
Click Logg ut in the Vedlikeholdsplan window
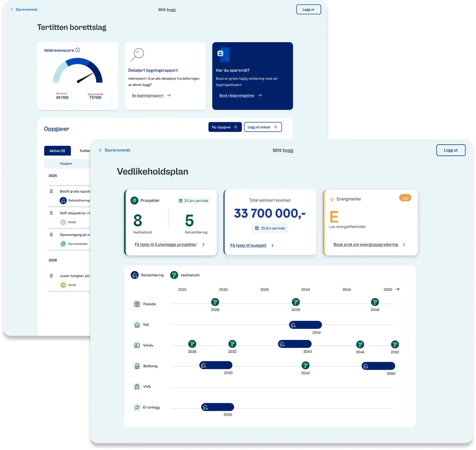[451, 150]
